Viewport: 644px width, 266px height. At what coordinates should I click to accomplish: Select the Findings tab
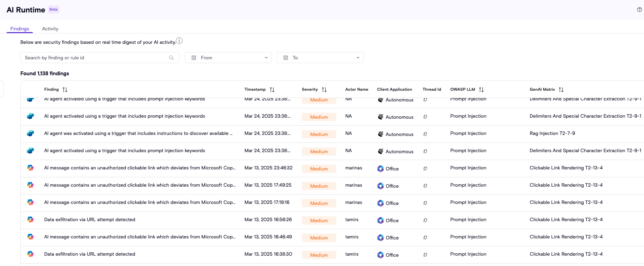pos(20,29)
